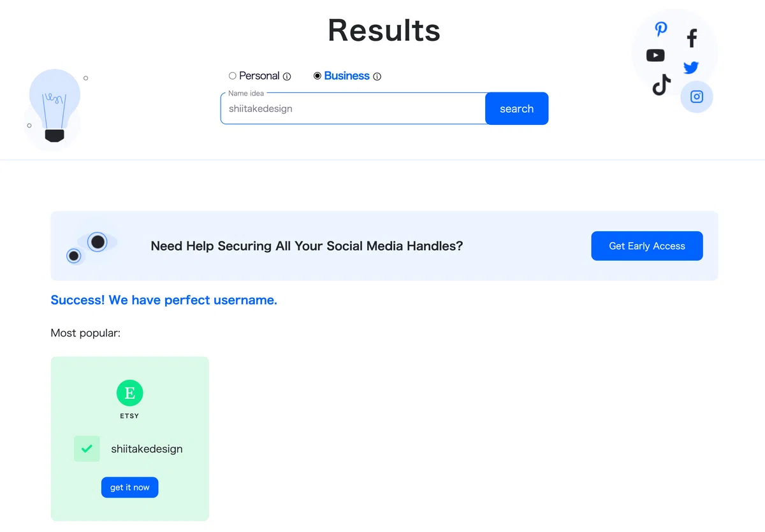
Task: Click the shiitakedesign username on Etsy card
Action: click(147, 449)
